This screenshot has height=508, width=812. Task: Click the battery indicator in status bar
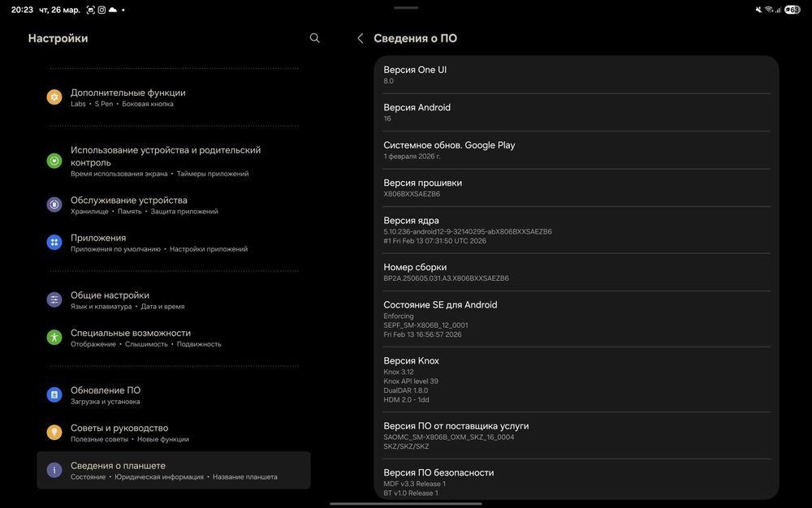(x=793, y=10)
